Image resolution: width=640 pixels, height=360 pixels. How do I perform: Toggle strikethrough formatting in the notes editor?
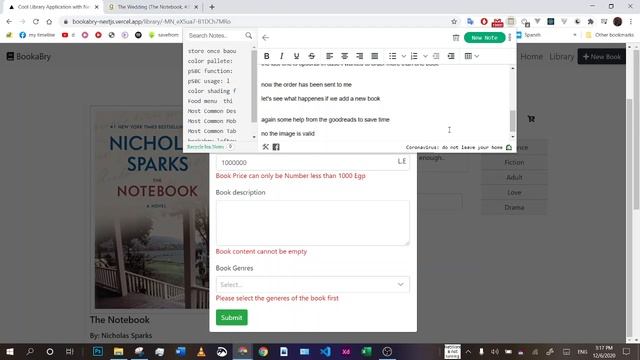311,56
